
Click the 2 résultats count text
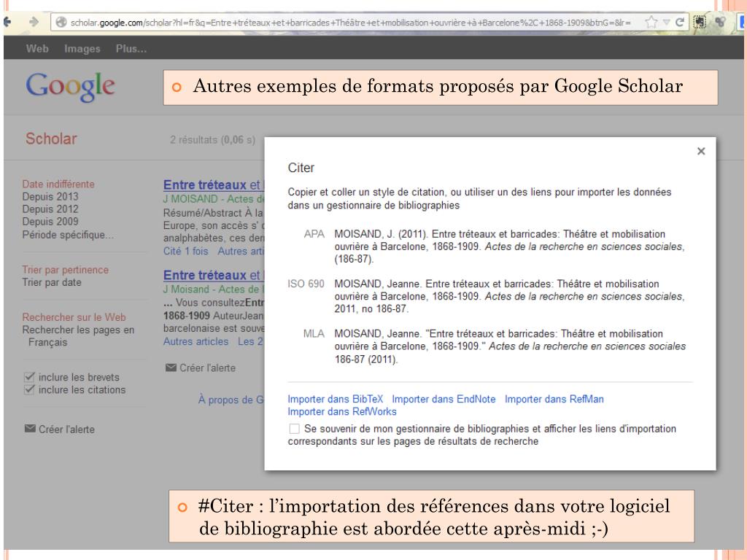click(212, 140)
